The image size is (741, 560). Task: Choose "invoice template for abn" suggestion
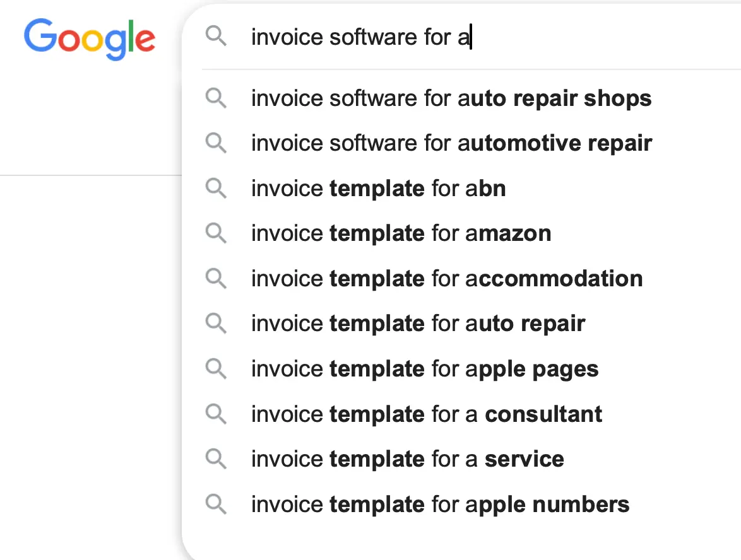[x=379, y=189]
